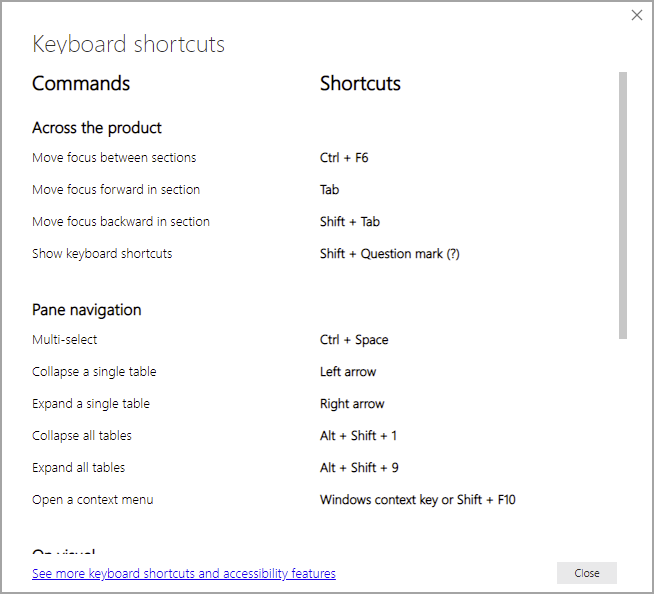The image size is (654, 594).
Task: Select the Expand all tables command
Action: coord(79,468)
